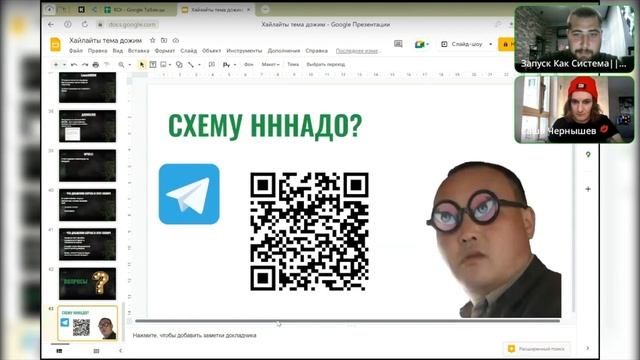
Task: Open the line type dropdown arrow
Action: click(x=199, y=64)
